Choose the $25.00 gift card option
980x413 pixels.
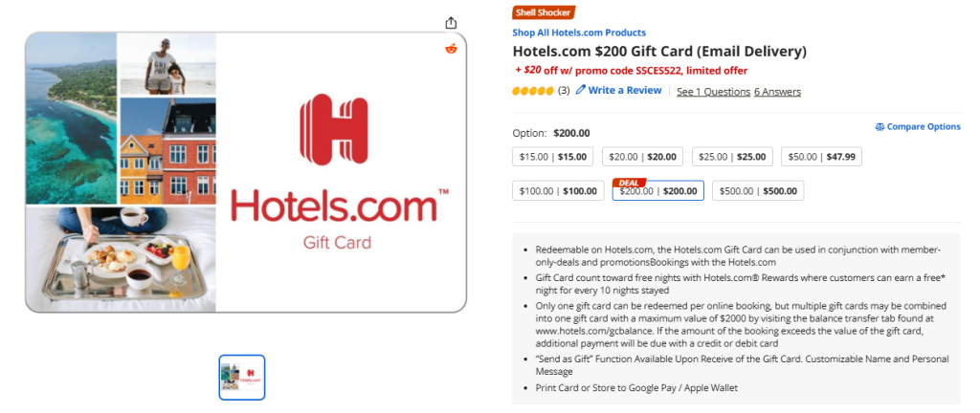(732, 157)
